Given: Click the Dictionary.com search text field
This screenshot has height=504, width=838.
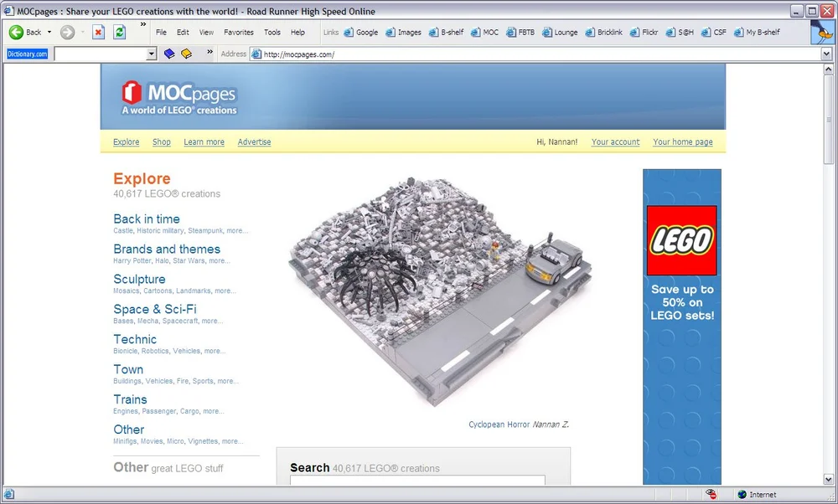Looking at the screenshot, I should click(x=101, y=54).
